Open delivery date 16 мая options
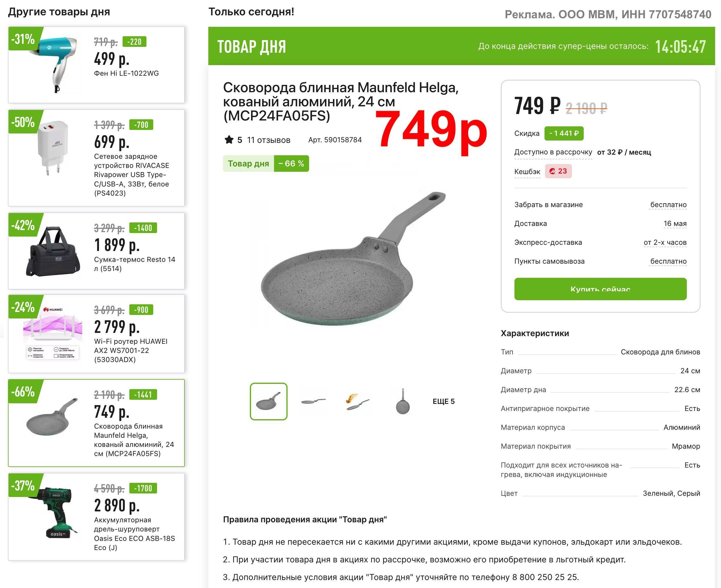 (x=675, y=224)
